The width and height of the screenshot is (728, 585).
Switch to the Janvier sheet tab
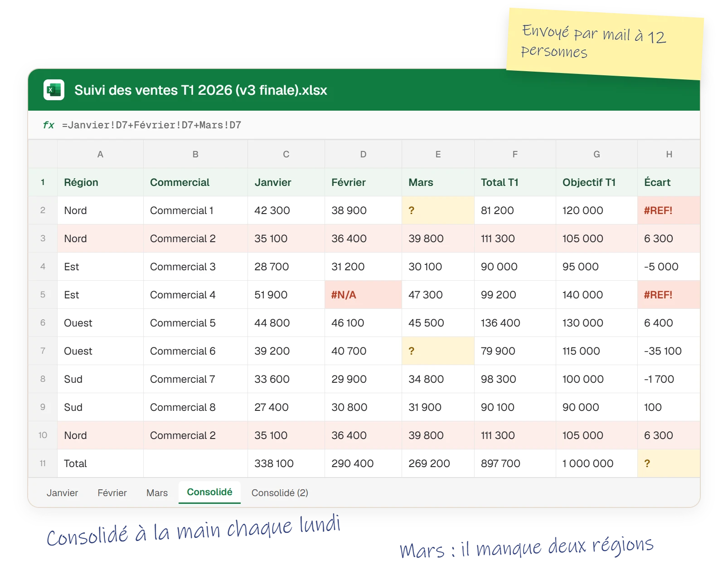pyautogui.click(x=62, y=493)
